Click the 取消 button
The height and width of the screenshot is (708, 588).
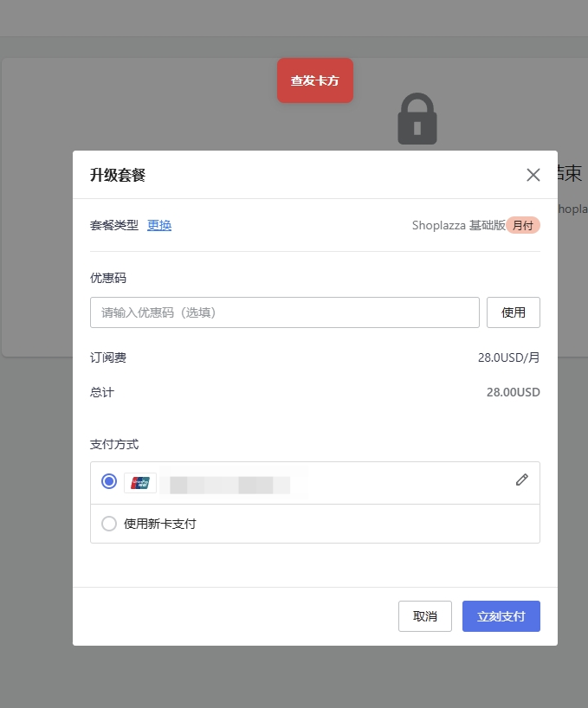tap(424, 616)
